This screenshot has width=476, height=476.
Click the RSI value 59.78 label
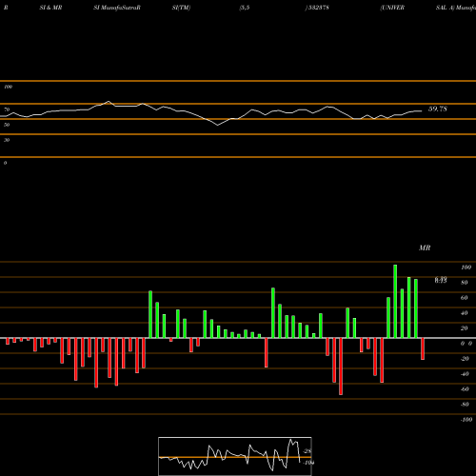click(438, 109)
